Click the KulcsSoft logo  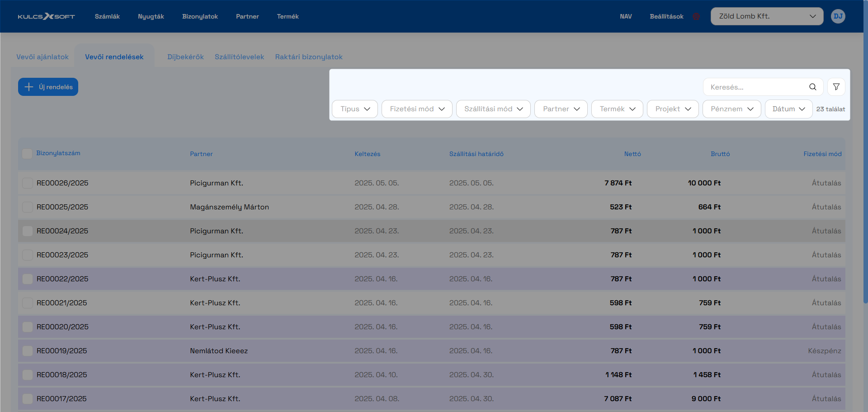(46, 16)
